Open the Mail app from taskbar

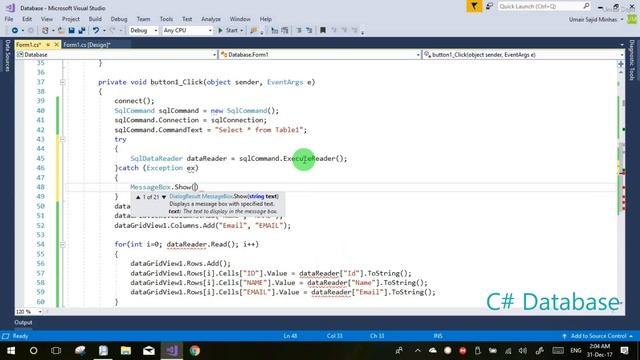[x=149, y=351]
